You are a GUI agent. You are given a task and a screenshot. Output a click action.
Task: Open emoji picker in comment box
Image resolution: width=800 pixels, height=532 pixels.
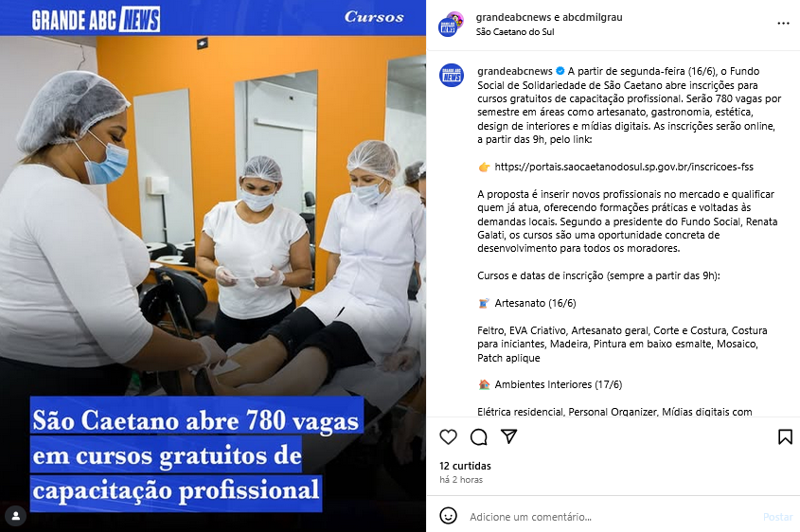click(448, 516)
